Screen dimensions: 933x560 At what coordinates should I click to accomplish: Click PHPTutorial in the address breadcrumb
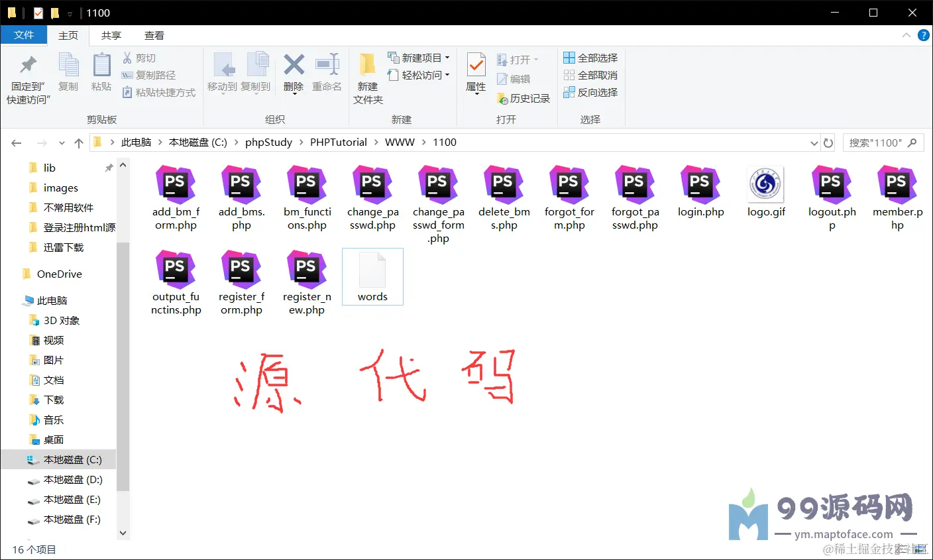click(x=339, y=142)
